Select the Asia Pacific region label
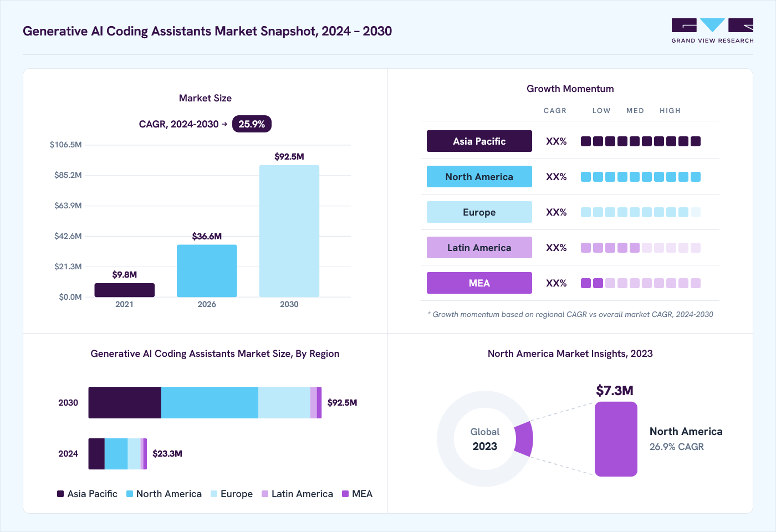Image resolution: width=776 pixels, height=532 pixels. [x=479, y=141]
